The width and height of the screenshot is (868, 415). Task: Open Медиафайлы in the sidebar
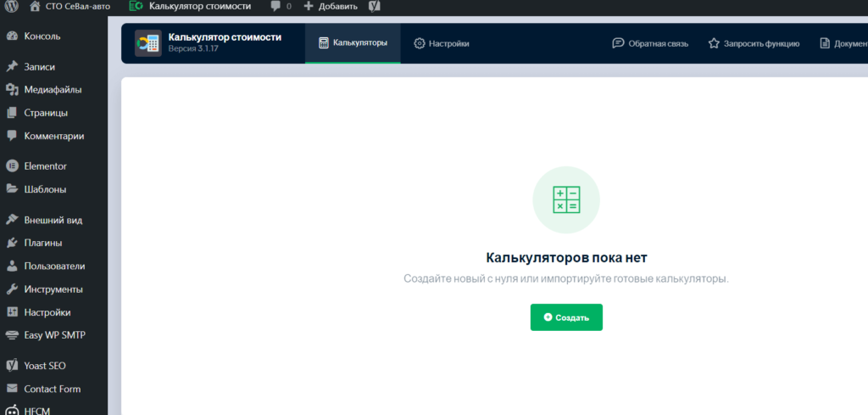53,90
